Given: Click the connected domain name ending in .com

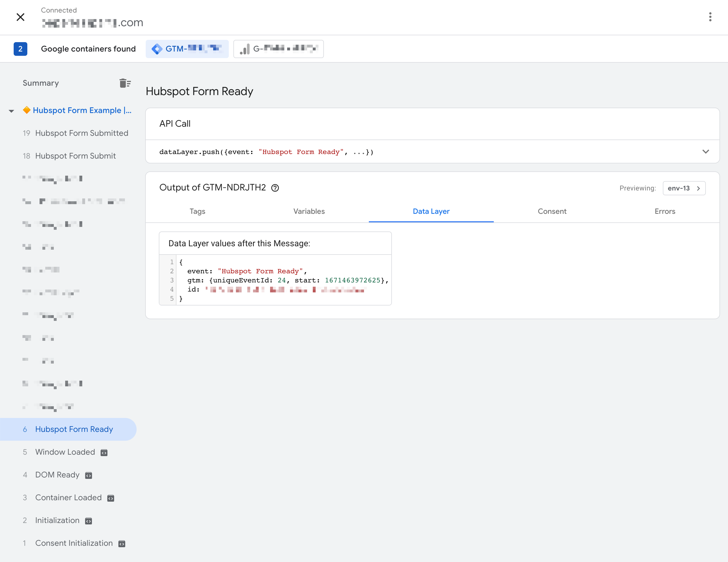Looking at the screenshot, I should [x=93, y=23].
